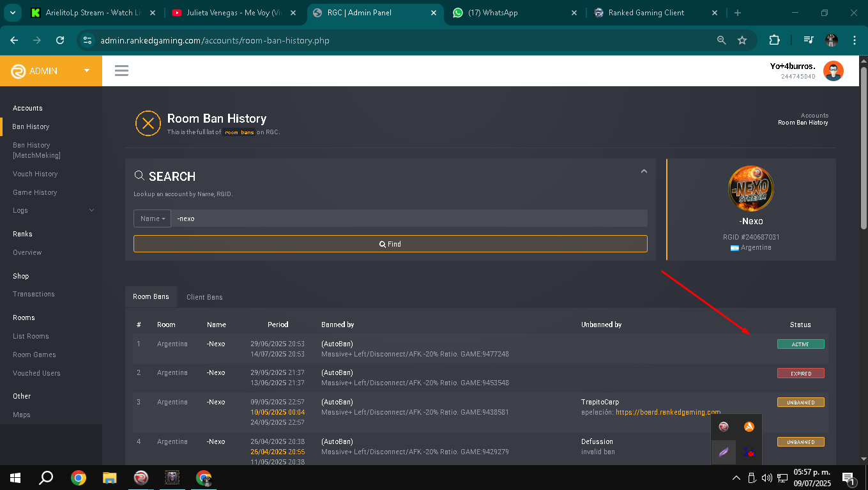Open the Windows Start menu
This screenshot has width=868, height=490.
(15, 477)
